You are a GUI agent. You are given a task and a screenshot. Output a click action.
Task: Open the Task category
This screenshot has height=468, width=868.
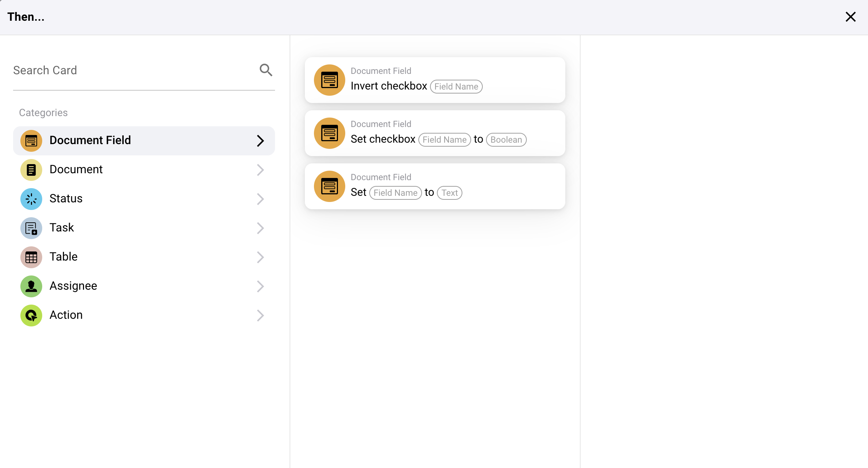click(62, 228)
